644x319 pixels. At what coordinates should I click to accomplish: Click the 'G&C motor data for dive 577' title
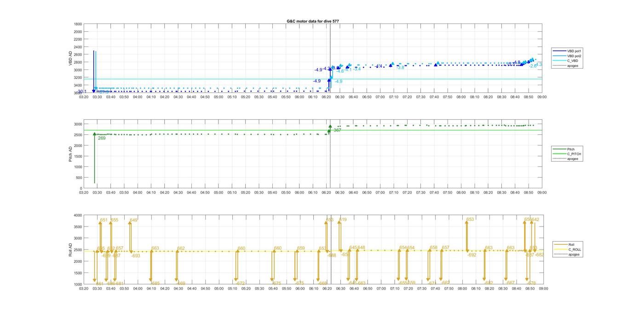click(313, 21)
